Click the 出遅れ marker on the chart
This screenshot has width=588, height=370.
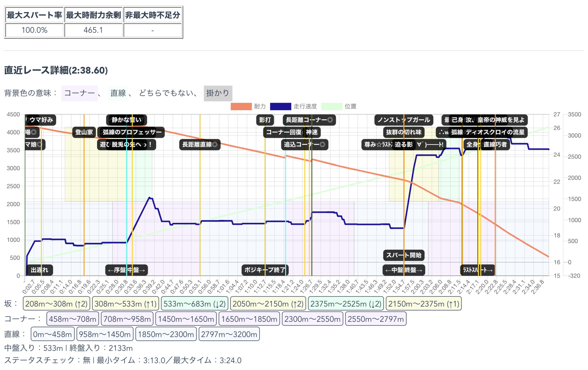pos(39,270)
